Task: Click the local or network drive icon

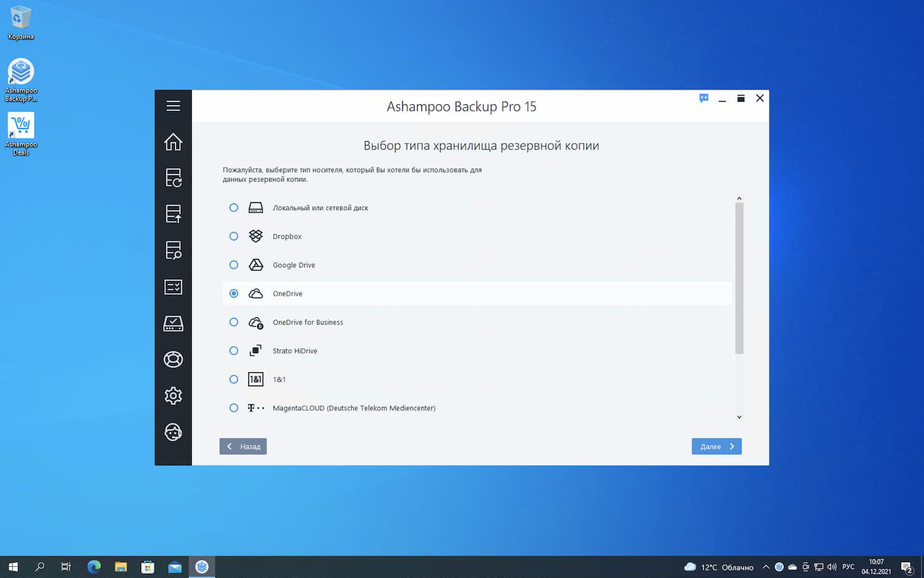Action: click(256, 208)
